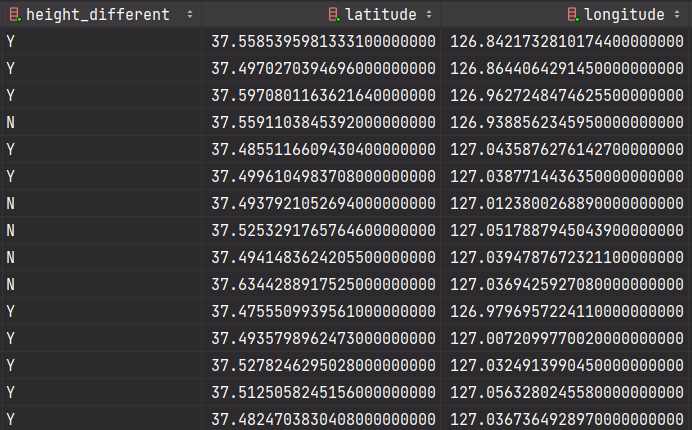Select the N cell beside latitude 37.6344288917525
This screenshot has width=692, height=430.
[102, 284]
